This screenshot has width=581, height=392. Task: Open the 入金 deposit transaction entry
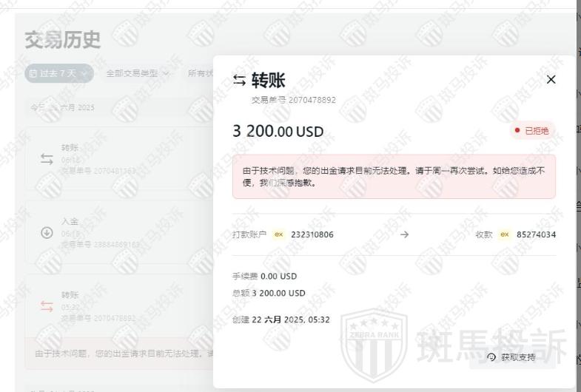point(119,232)
